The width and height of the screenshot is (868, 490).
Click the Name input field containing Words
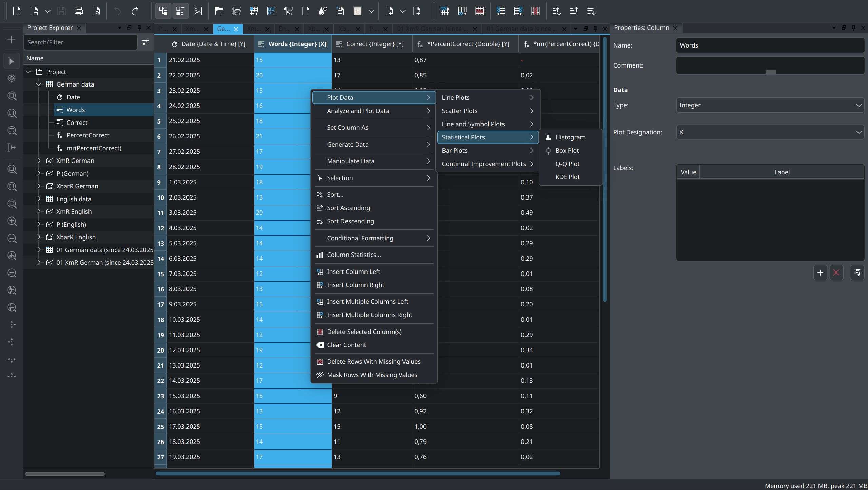[770, 45]
